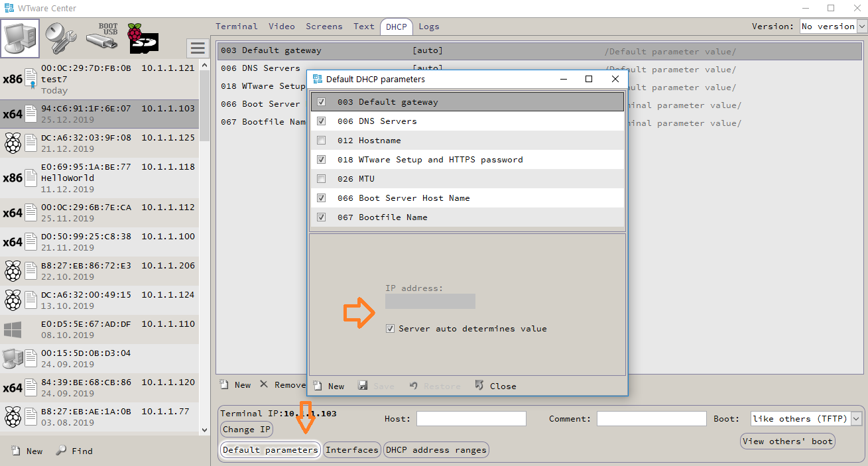This screenshot has width=868, height=466.
Task: Enable the 012 Hostname checkbox
Action: (322, 141)
